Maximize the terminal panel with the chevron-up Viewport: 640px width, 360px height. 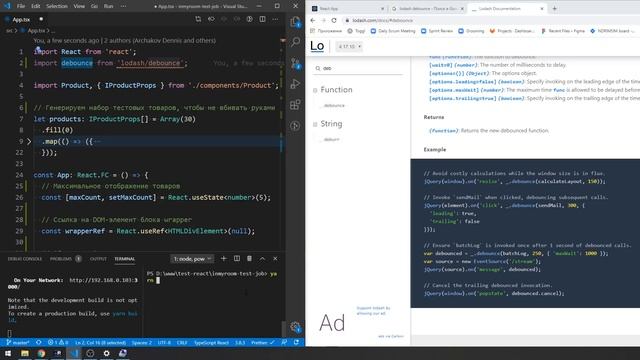click(x=262, y=258)
